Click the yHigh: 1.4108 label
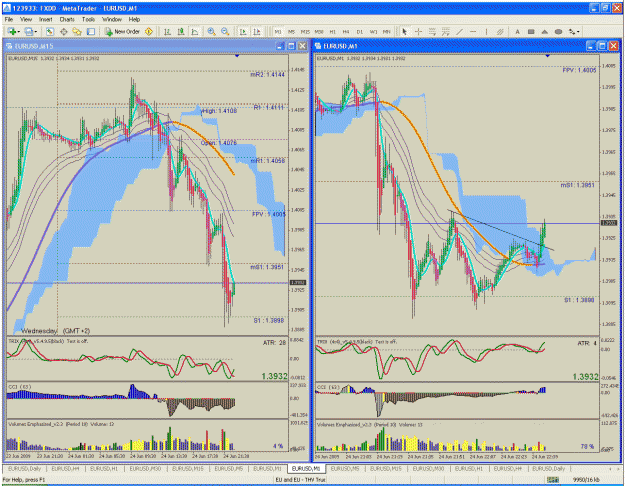The height and width of the screenshot is (486, 625). 219,111
